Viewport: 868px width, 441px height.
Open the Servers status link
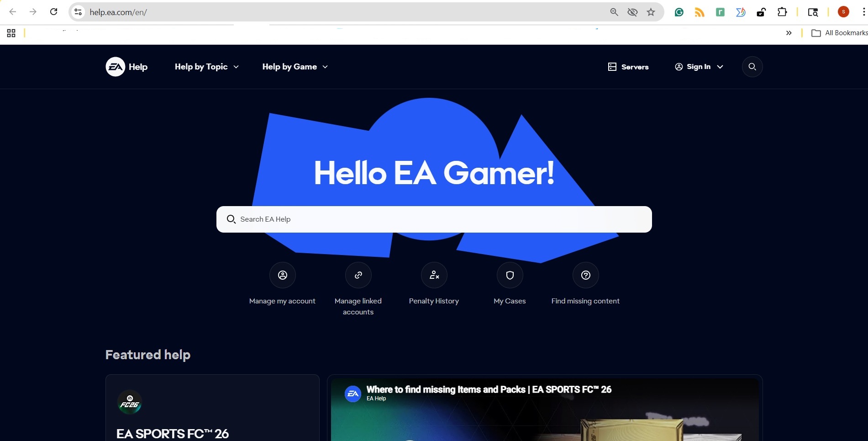(628, 67)
